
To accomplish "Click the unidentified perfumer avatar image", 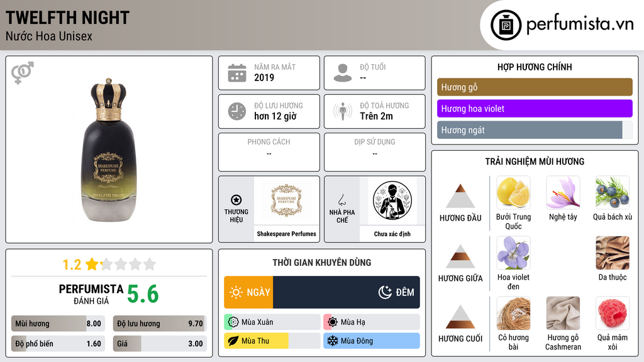I will (x=392, y=200).
